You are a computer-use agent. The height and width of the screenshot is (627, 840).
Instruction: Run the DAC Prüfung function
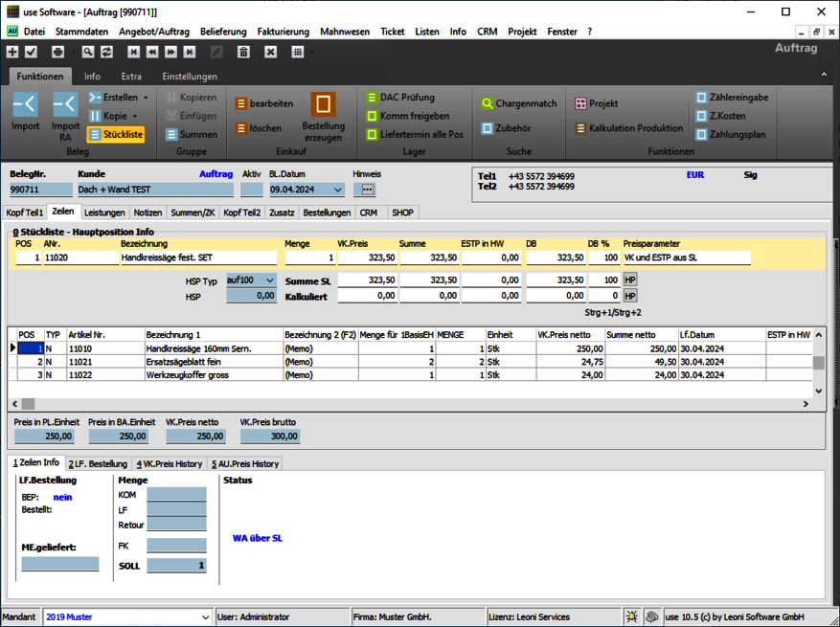click(x=400, y=98)
